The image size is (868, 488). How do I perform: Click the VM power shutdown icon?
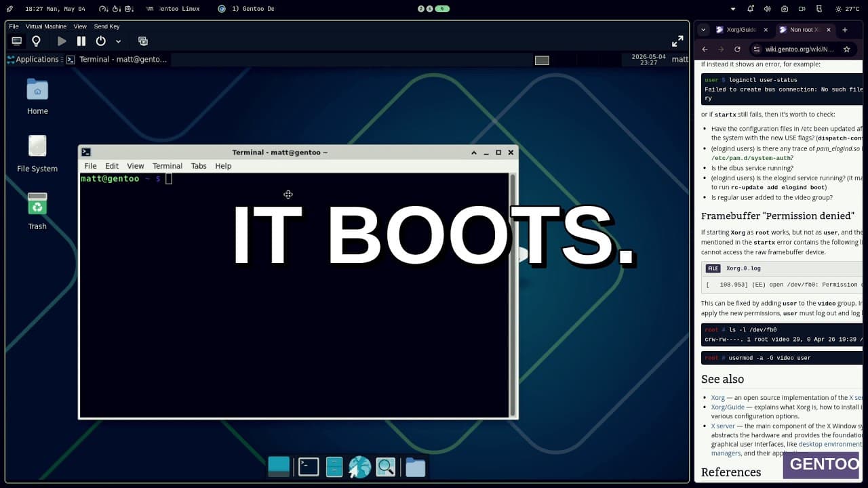coord(101,41)
